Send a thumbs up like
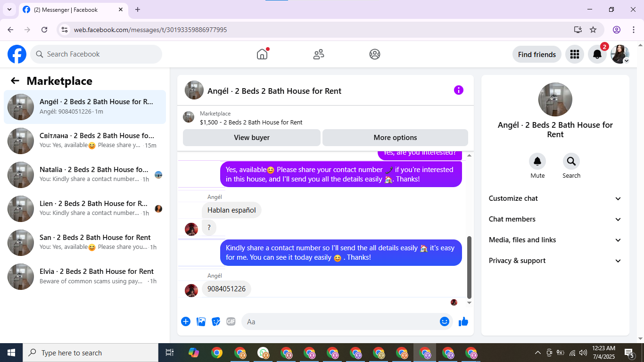 [x=463, y=321]
